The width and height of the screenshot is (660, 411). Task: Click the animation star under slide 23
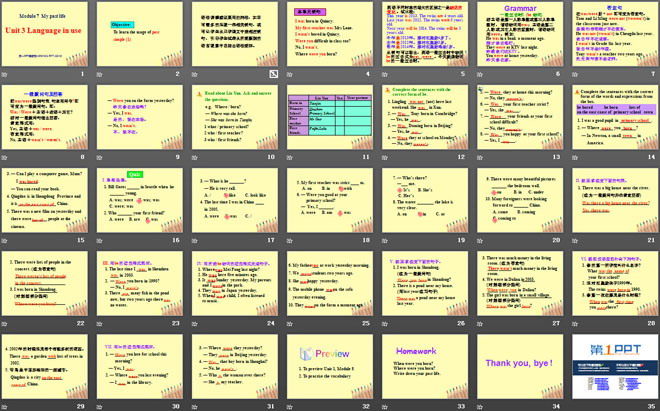click(x=100, y=324)
